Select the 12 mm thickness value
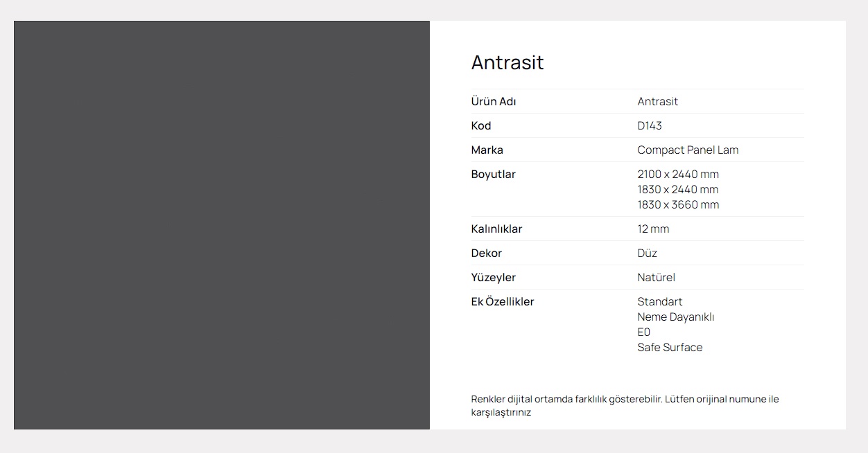 coord(653,229)
